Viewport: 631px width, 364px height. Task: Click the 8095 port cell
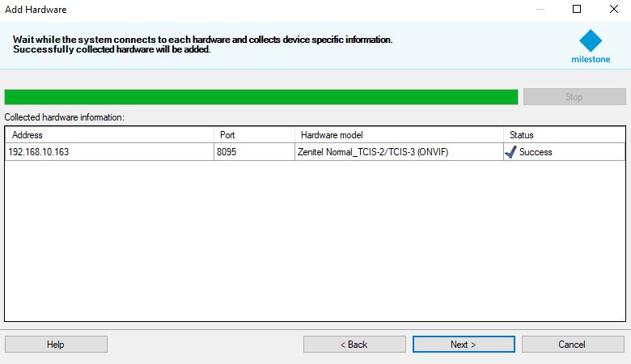click(227, 152)
